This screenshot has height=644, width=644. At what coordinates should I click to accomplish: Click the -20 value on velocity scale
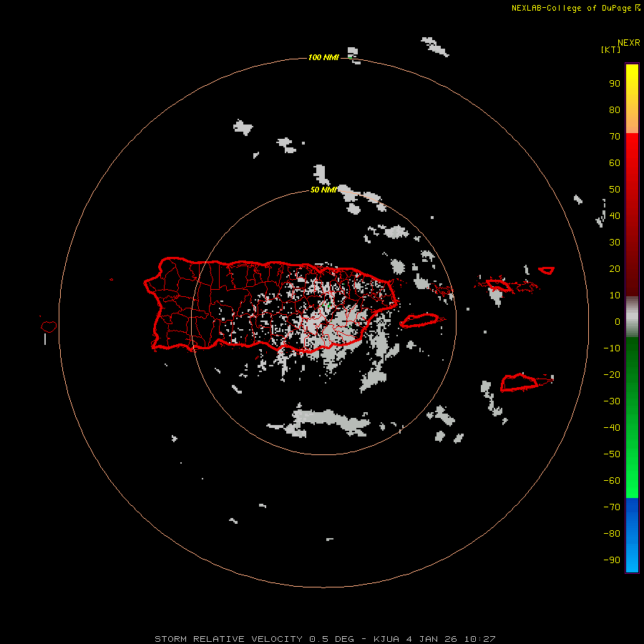(612, 374)
